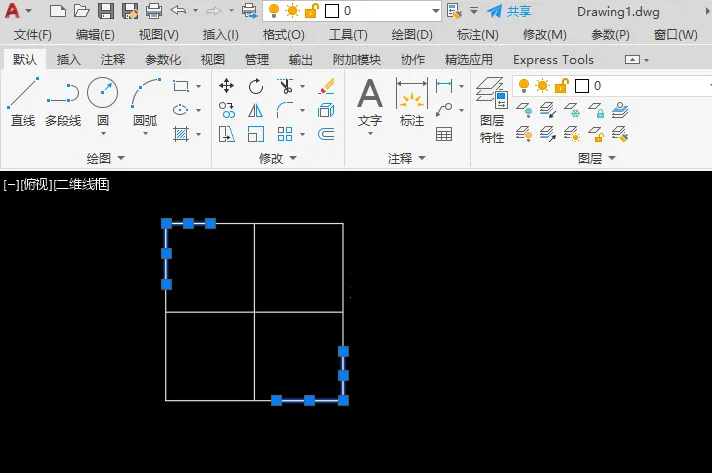Select the Circle (圆) tool
Image resolution: width=712 pixels, height=473 pixels.
(x=103, y=101)
